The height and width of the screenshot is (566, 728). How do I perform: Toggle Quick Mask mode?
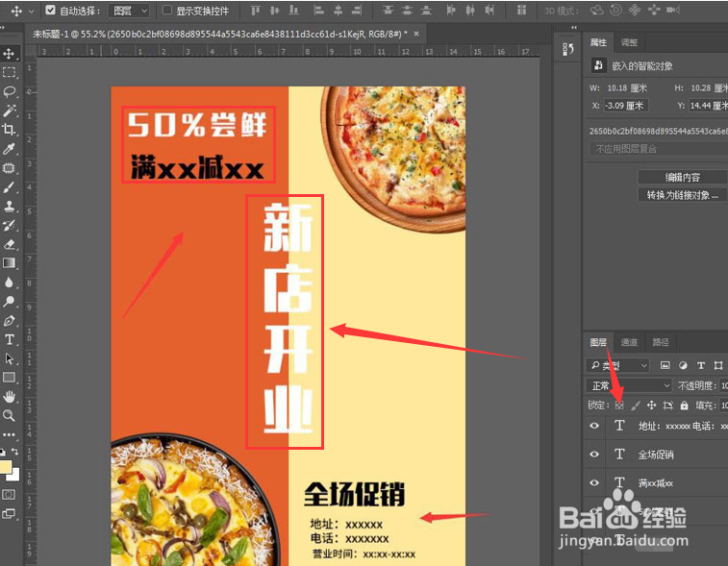[9, 495]
